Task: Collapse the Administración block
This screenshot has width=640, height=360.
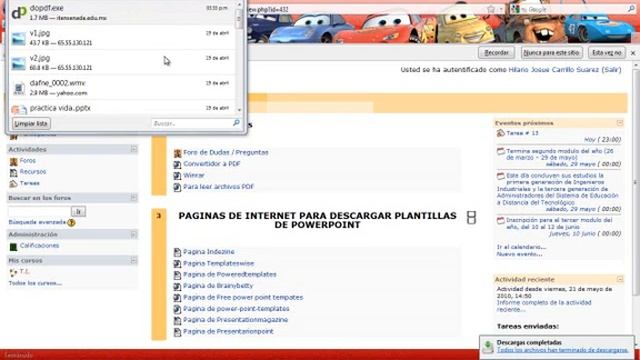Action: click(133, 234)
